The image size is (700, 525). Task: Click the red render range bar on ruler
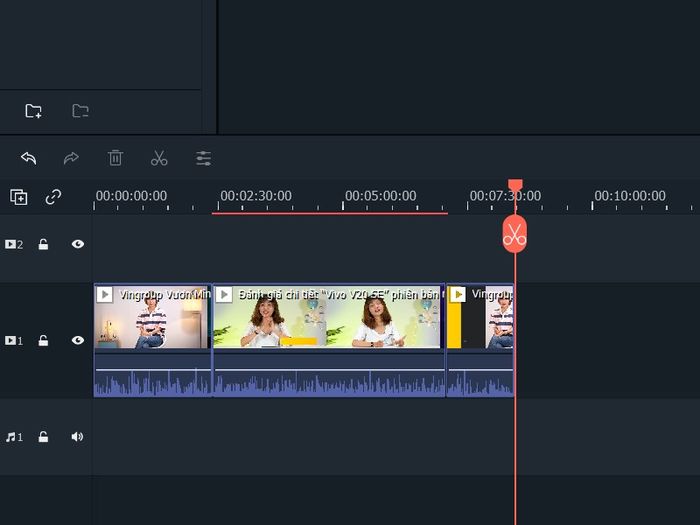(329, 213)
